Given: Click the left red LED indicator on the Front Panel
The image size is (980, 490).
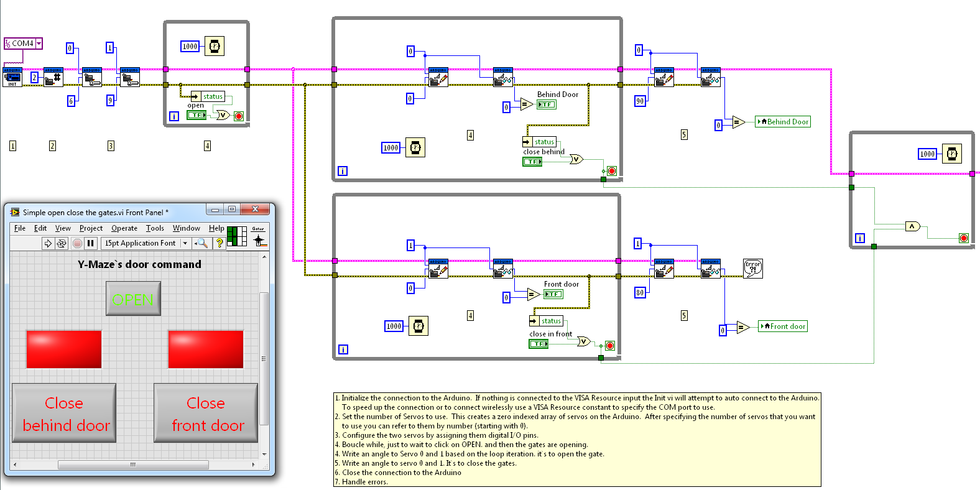Looking at the screenshot, I should pos(64,349).
